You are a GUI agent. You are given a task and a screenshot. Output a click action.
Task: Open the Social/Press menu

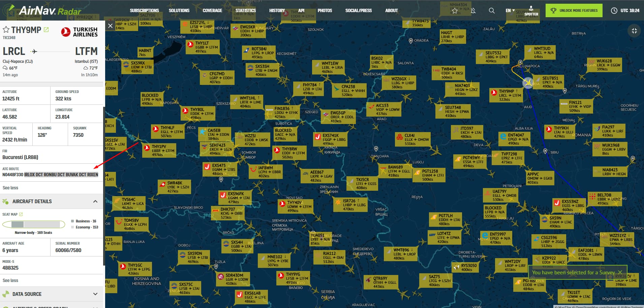click(359, 11)
